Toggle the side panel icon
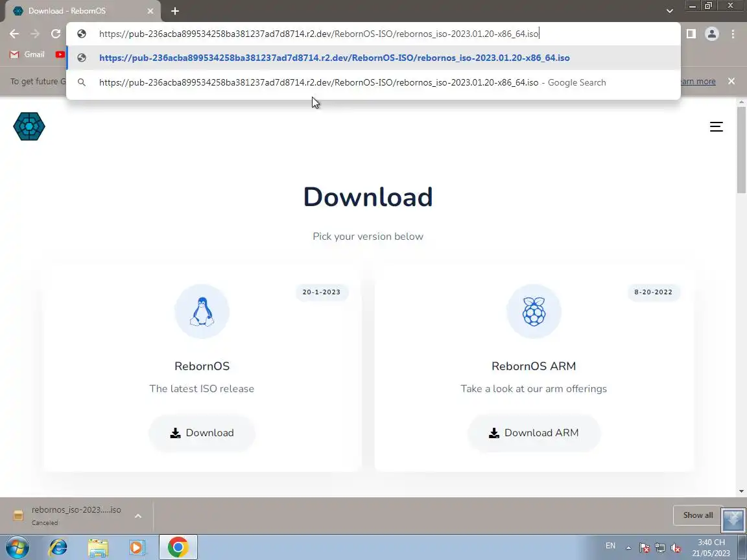Screen dimensions: 747x560 [691, 34]
